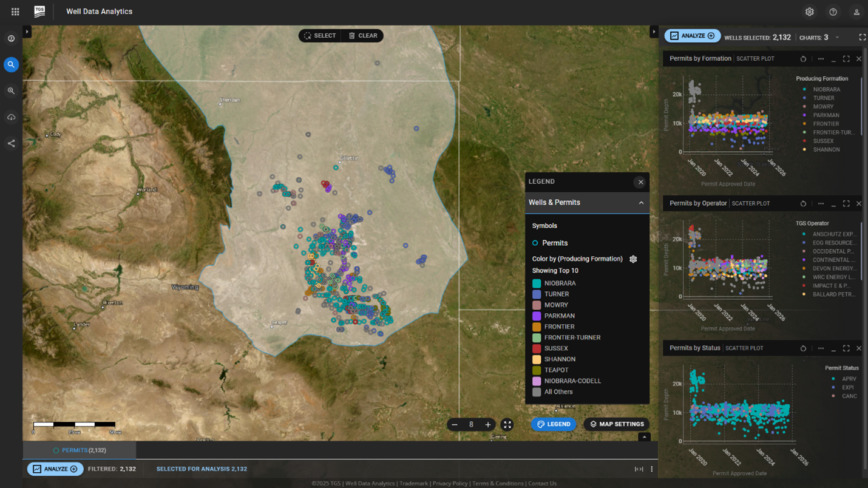Image resolution: width=868 pixels, height=488 pixels.
Task: Open the app launcher grid icon
Action: (15, 12)
